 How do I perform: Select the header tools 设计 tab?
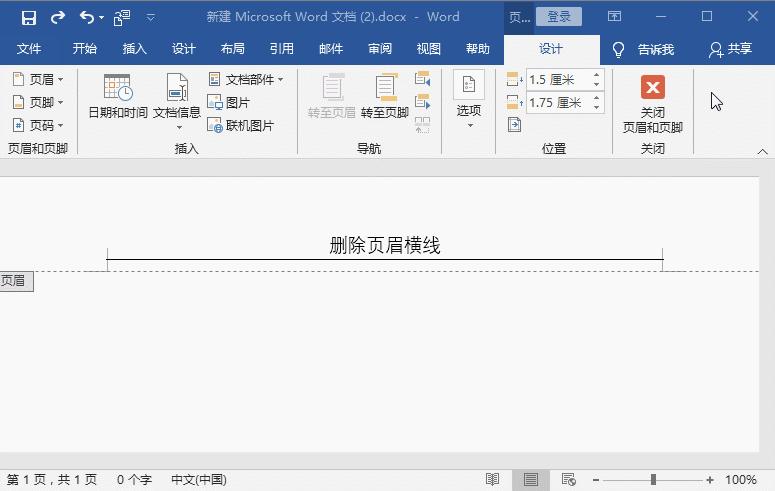[551, 49]
